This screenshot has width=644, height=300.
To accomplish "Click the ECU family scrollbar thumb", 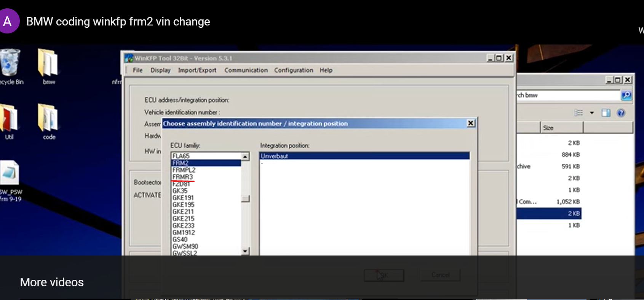I will (x=245, y=199).
